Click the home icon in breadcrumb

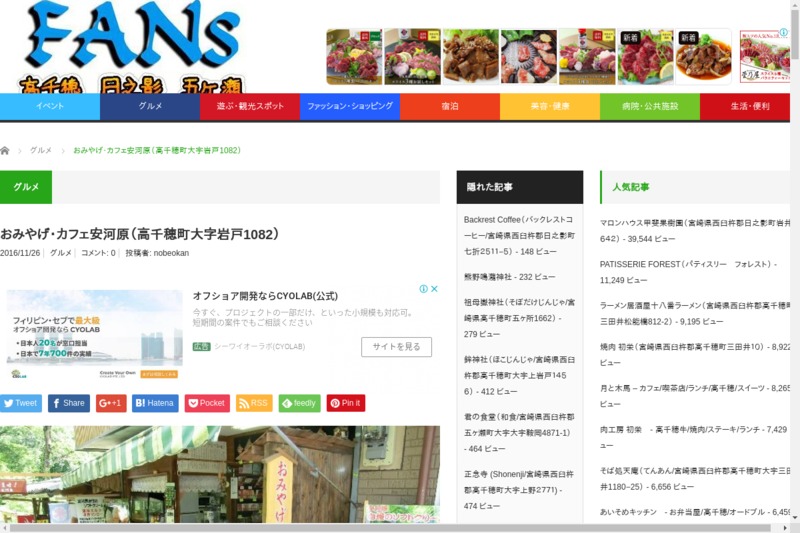[x=5, y=150]
